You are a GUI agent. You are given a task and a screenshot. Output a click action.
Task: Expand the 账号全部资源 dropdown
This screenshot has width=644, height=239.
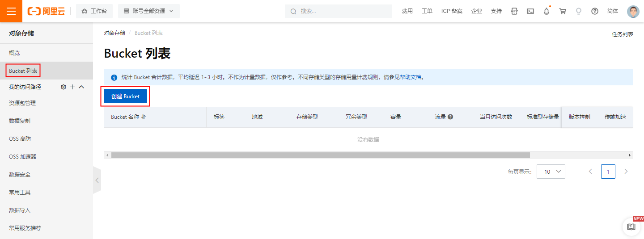(x=148, y=11)
